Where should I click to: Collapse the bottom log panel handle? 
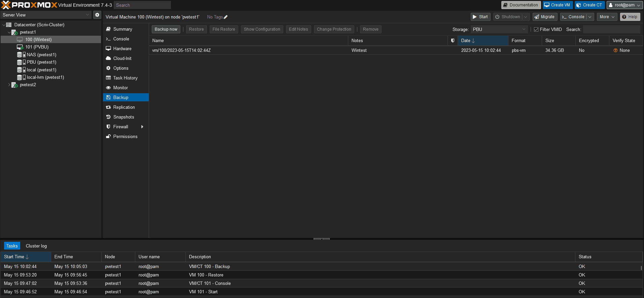[x=322, y=239]
